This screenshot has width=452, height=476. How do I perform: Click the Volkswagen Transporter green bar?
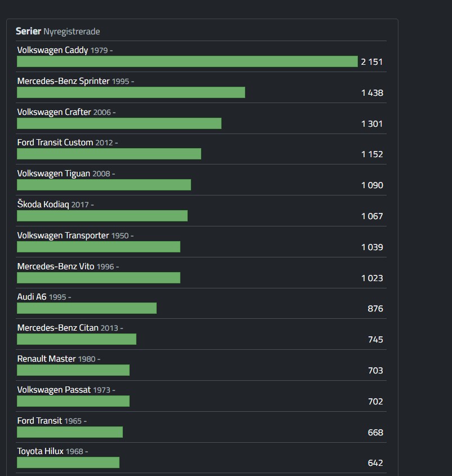[99, 247]
